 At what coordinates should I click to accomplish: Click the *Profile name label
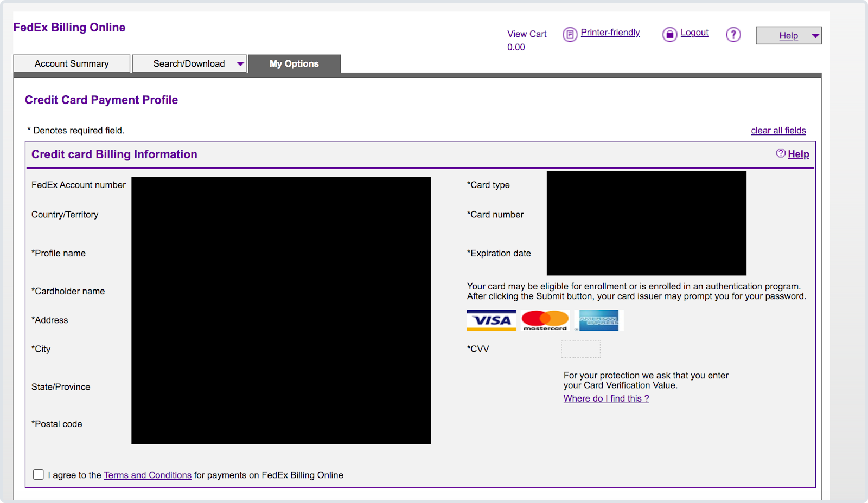click(59, 253)
